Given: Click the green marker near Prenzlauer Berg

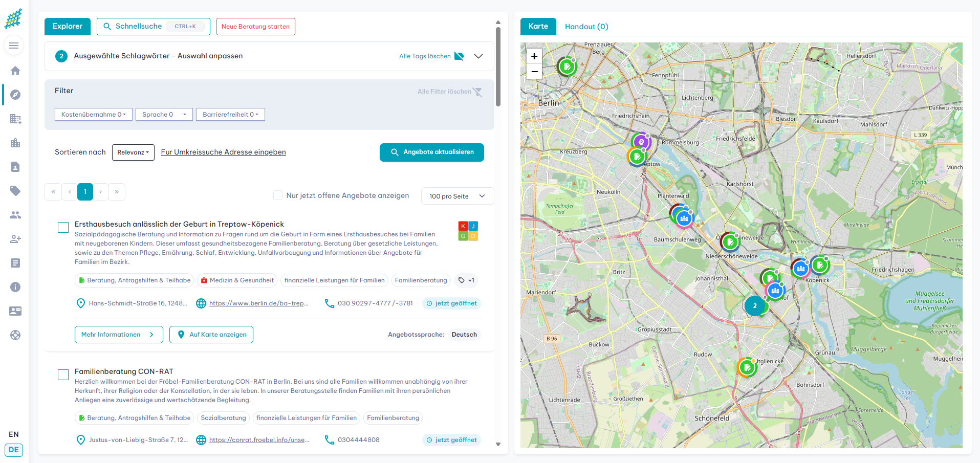Looking at the screenshot, I should tap(567, 67).
